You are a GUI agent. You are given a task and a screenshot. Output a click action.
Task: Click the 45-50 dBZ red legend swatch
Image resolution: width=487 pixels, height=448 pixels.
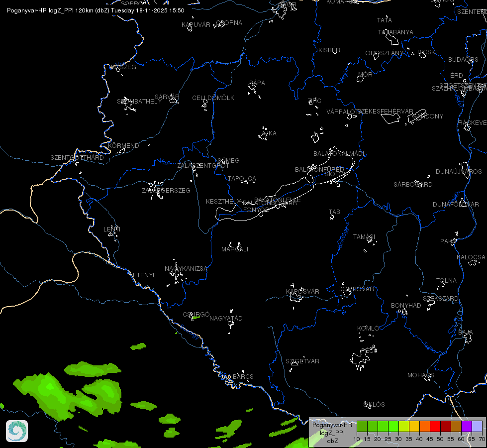tap(435, 427)
